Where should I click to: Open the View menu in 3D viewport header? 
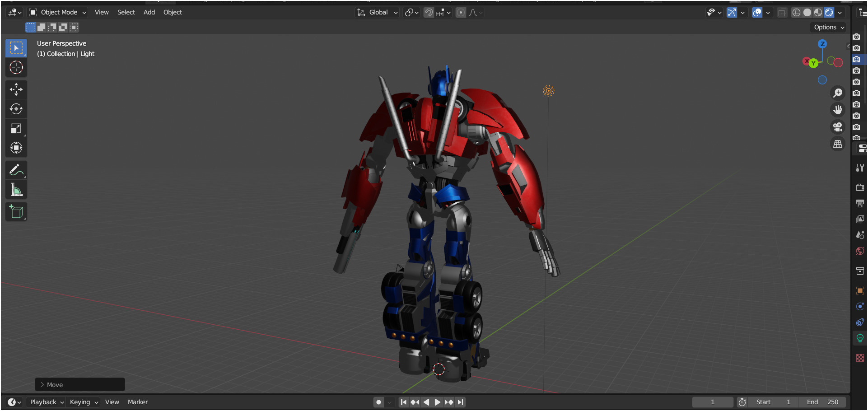point(102,13)
